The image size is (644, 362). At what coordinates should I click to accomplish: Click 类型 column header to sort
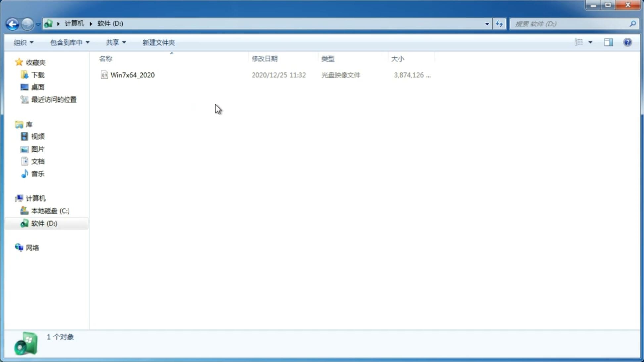(328, 58)
